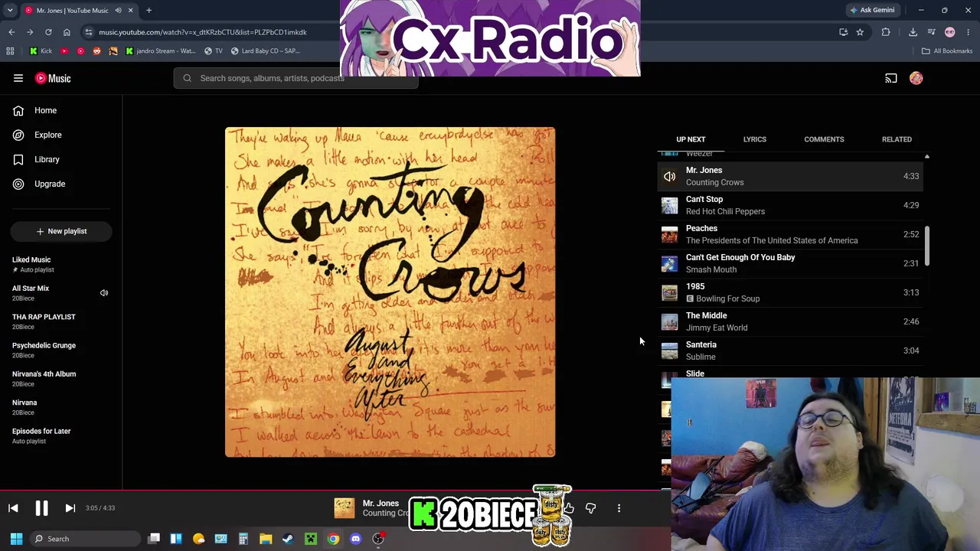The height and width of the screenshot is (551, 980).
Task: Close the Mr. Jones YouTube Music tab
Action: [x=130, y=11]
